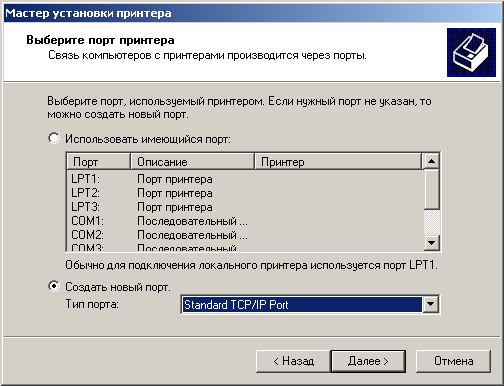Open the 'Тип порта' dropdown arrow
Image resolution: width=504 pixels, height=386 pixels.
pyautogui.click(x=430, y=304)
